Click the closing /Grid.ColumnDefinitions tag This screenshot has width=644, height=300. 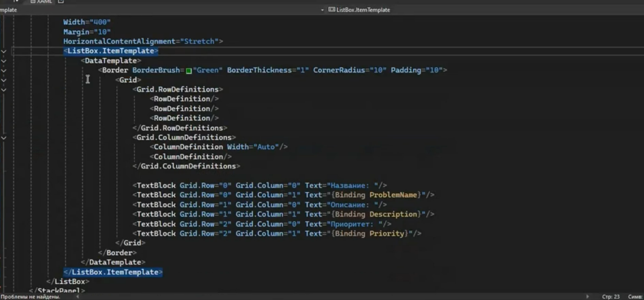click(186, 166)
